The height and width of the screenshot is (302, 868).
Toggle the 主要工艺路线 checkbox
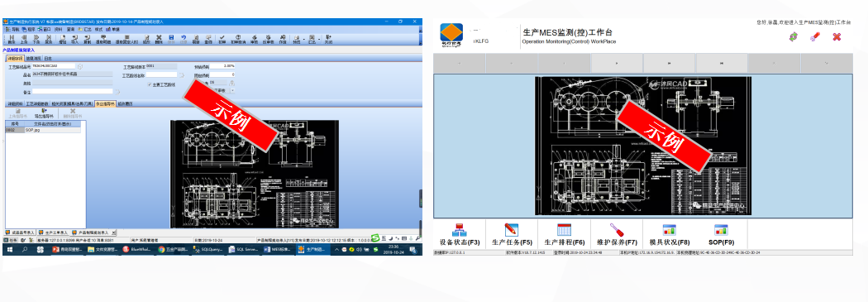pyautogui.click(x=149, y=84)
